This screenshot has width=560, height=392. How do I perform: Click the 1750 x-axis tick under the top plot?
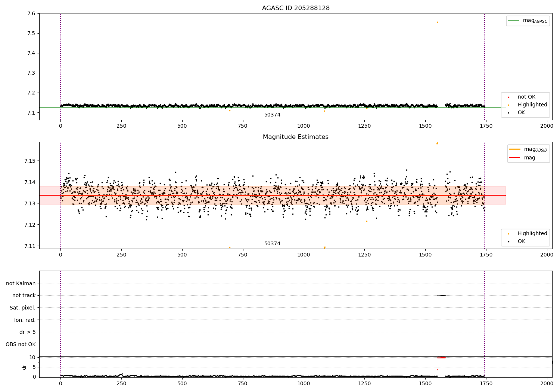pyautogui.click(x=486, y=126)
